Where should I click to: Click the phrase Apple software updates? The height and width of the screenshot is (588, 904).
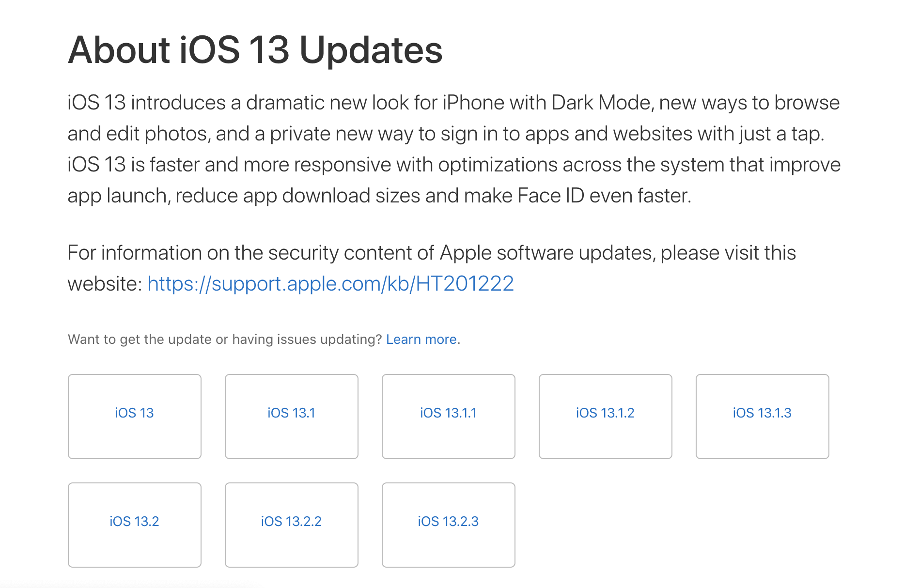[x=547, y=253]
